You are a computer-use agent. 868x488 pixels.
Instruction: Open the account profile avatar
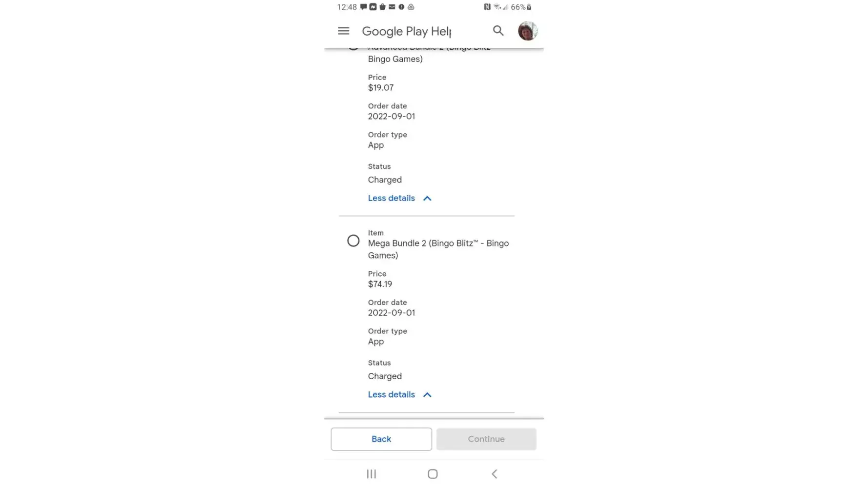(x=527, y=31)
